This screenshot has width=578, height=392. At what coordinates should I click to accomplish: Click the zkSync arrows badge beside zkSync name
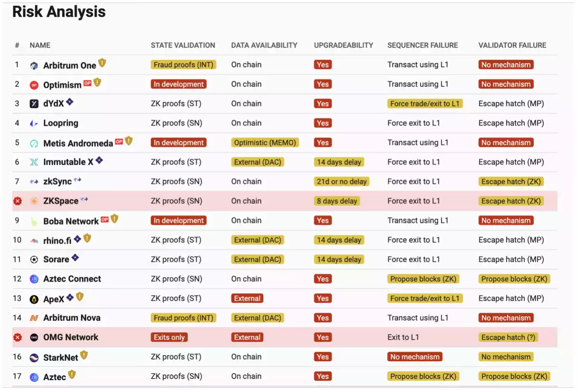[77, 180]
